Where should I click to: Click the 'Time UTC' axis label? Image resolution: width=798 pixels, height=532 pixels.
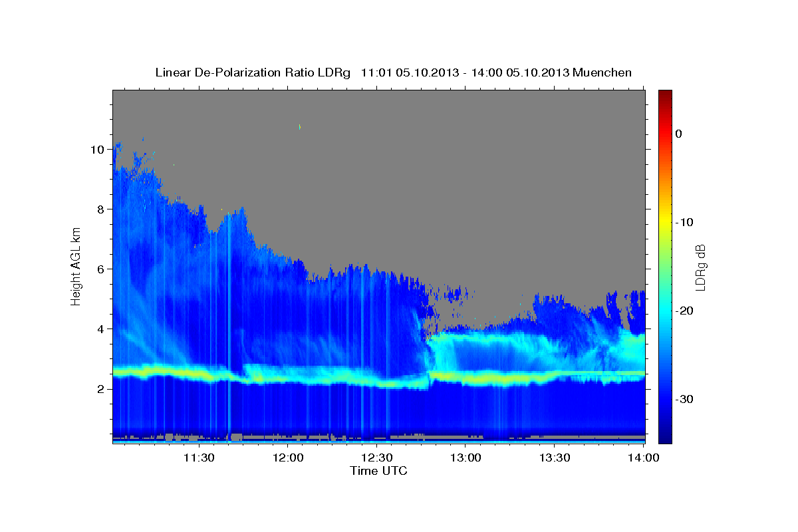click(378, 471)
